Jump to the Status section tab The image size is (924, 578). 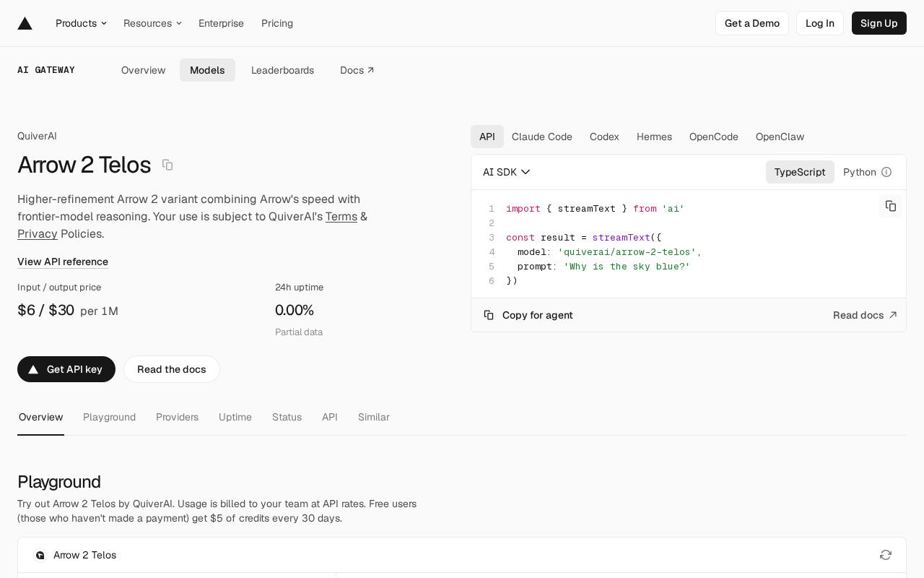[287, 417]
